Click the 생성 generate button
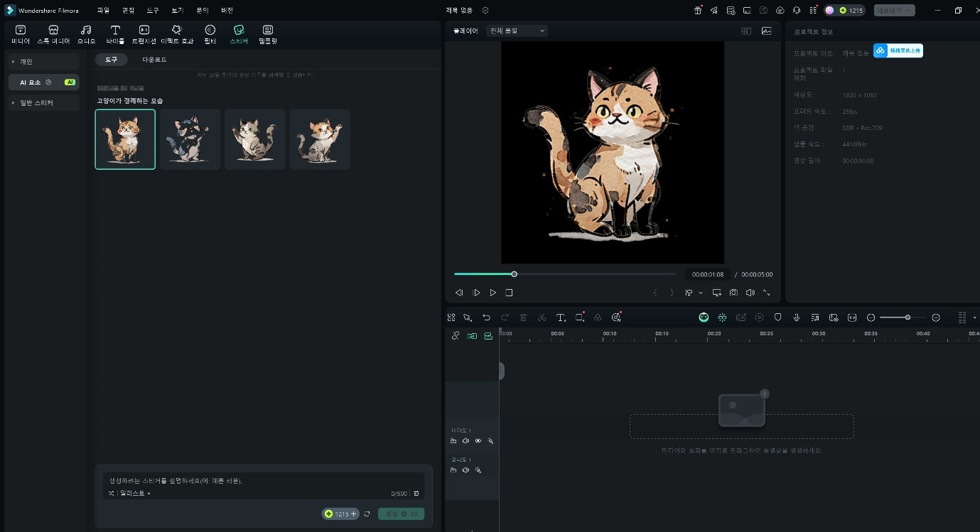Viewport: 980px width, 532px height. click(401, 514)
